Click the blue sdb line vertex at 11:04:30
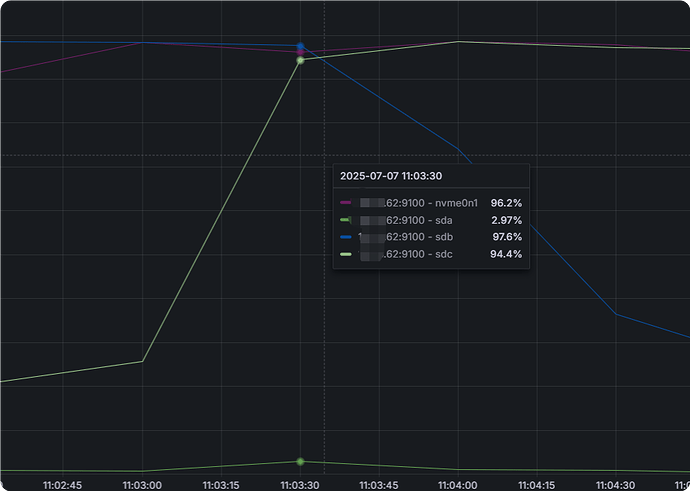Screen dimensions: 690x491 (616, 314)
